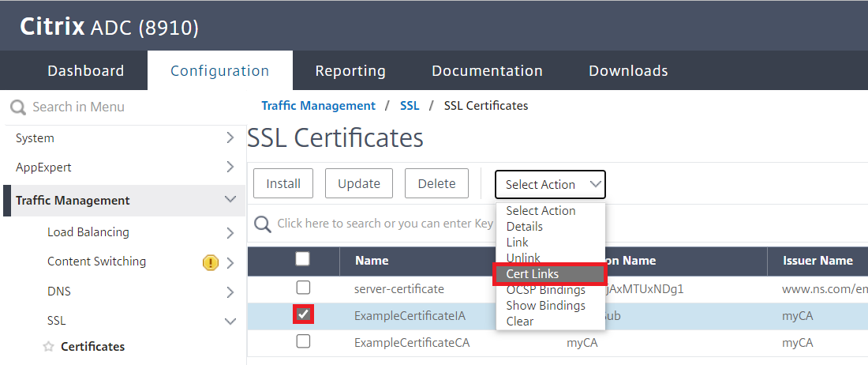Viewport: 868px width, 365px height.
Task: Choose Clear from the action menu
Action: coord(550,322)
